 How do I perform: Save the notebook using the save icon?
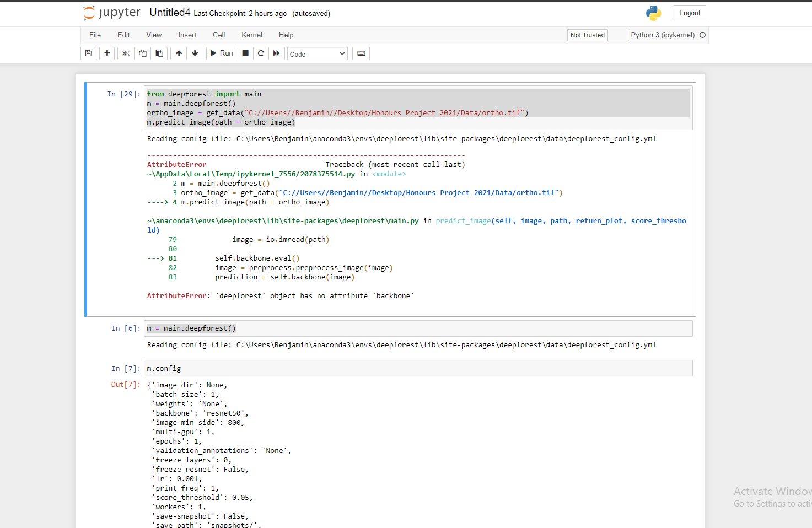88,53
